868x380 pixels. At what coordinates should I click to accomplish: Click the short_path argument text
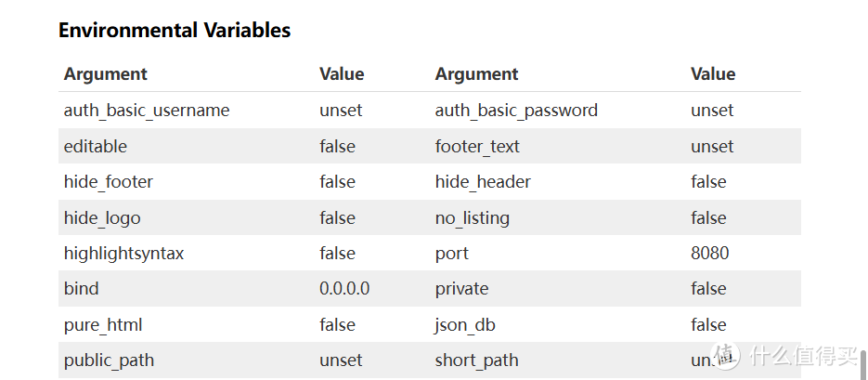pyautogui.click(x=477, y=360)
